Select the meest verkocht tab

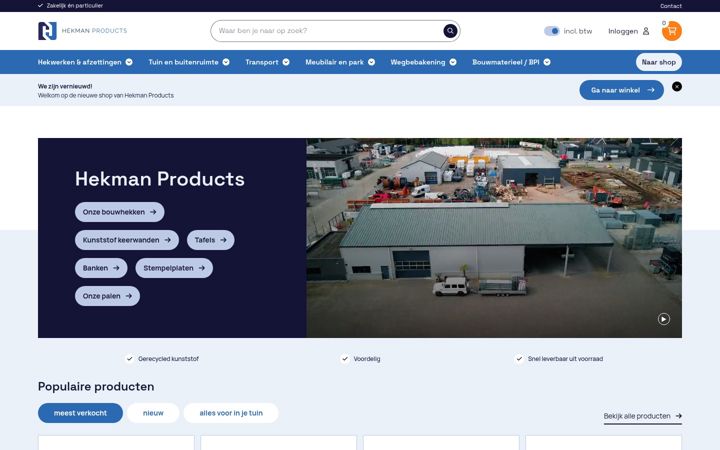coord(80,413)
